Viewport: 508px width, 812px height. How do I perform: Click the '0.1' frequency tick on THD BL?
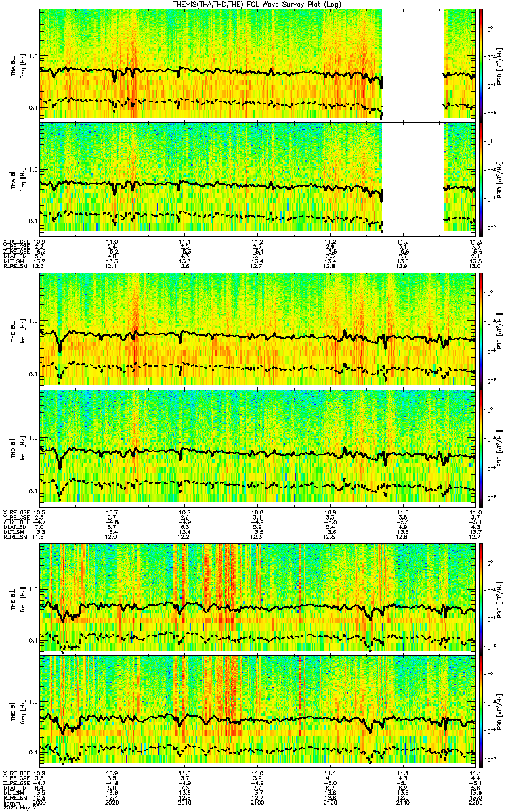pos(33,373)
